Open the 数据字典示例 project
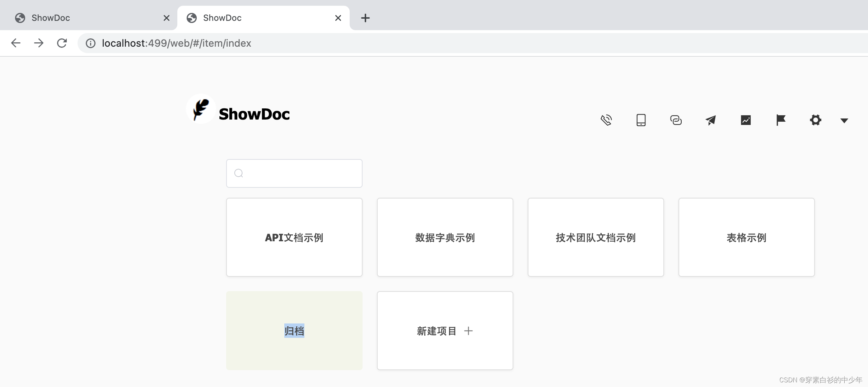The image size is (868, 387). (x=445, y=237)
